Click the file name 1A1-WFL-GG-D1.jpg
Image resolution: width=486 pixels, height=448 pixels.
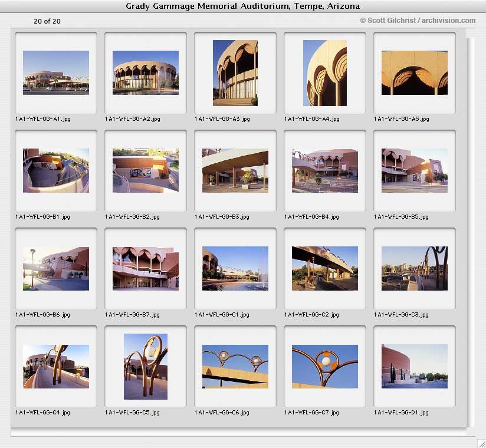(x=401, y=413)
